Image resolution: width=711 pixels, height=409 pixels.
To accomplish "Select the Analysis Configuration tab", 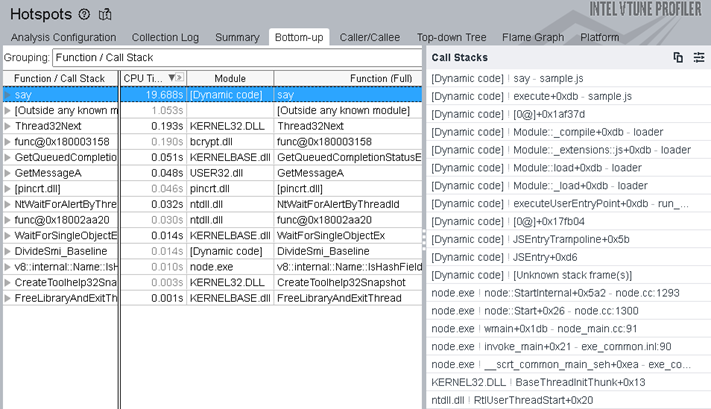I will point(63,38).
